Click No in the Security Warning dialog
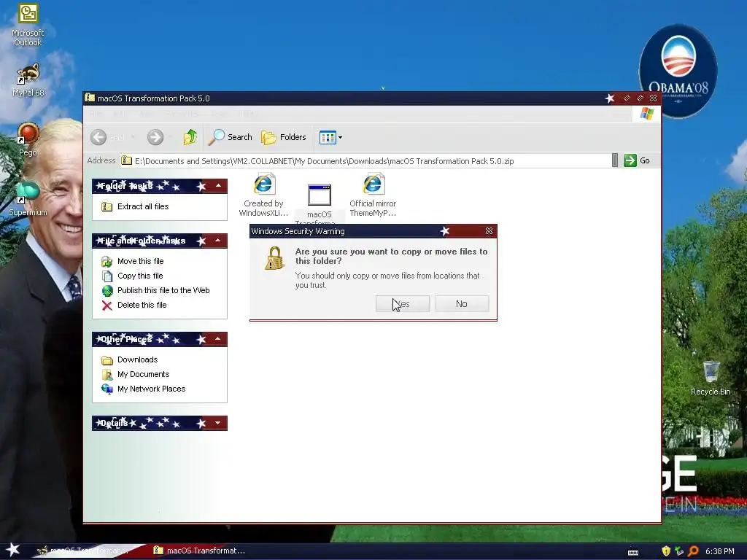The image size is (747, 560). click(462, 304)
